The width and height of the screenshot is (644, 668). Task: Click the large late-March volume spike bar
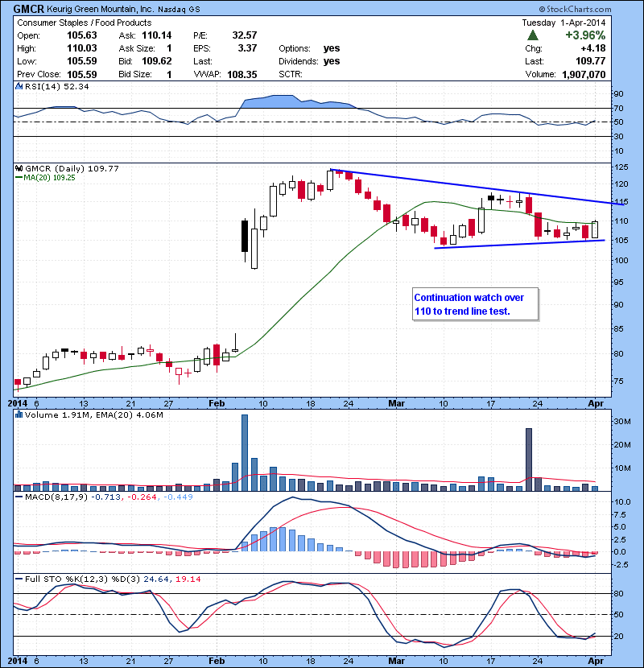[529, 460]
